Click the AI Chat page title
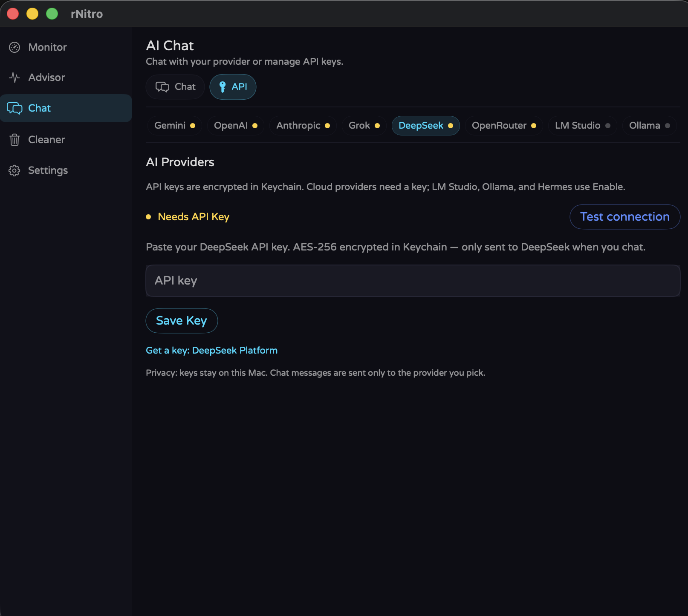This screenshot has height=616, width=688. pyautogui.click(x=170, y=46)
